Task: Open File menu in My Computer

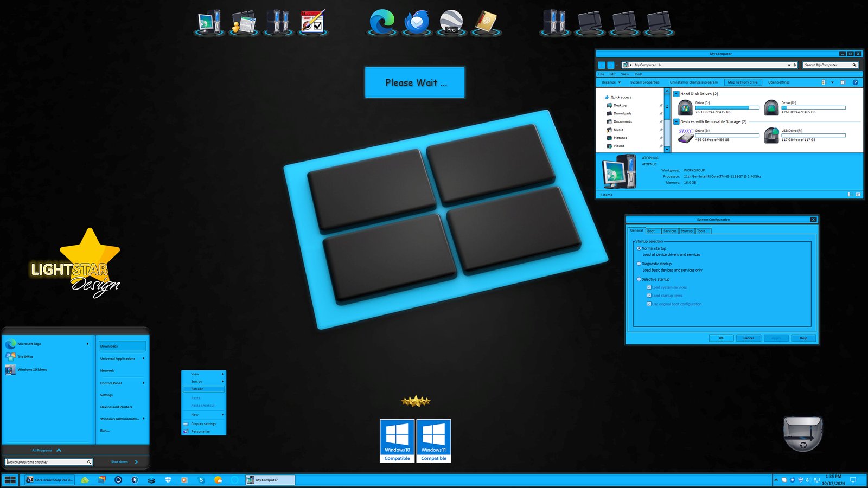Action: tap(601, 74)
